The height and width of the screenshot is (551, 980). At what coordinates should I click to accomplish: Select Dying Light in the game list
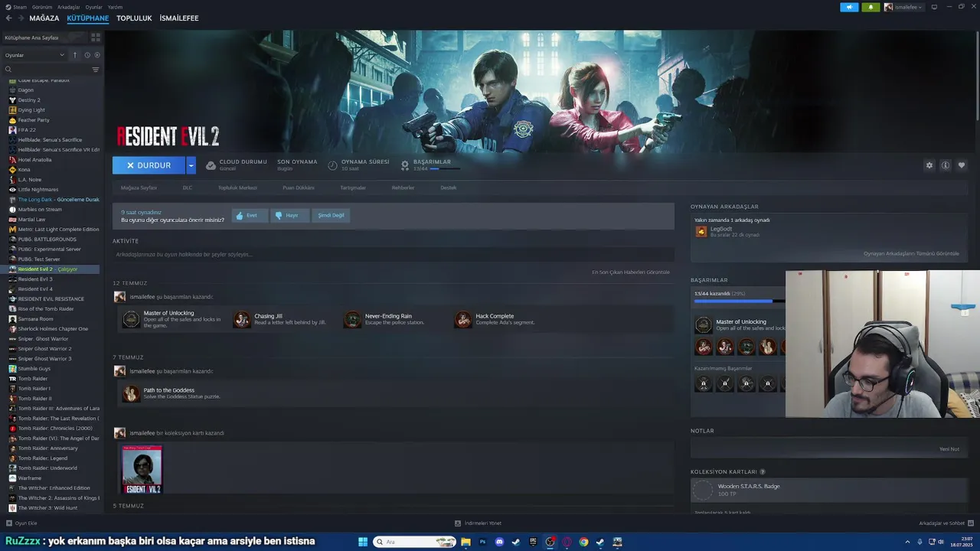(31, 110)
